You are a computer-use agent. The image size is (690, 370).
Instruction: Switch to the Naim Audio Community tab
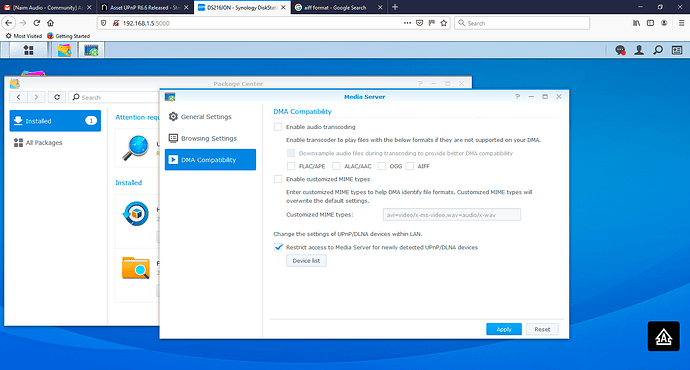[x=48, y=7]
